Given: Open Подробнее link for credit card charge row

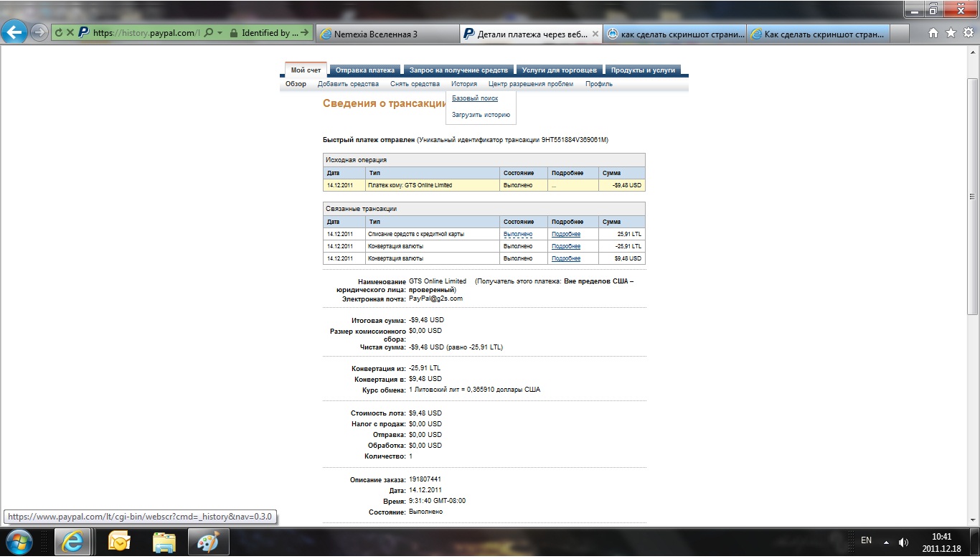Looking at the screenshot, I should click(x=566, y=234).
